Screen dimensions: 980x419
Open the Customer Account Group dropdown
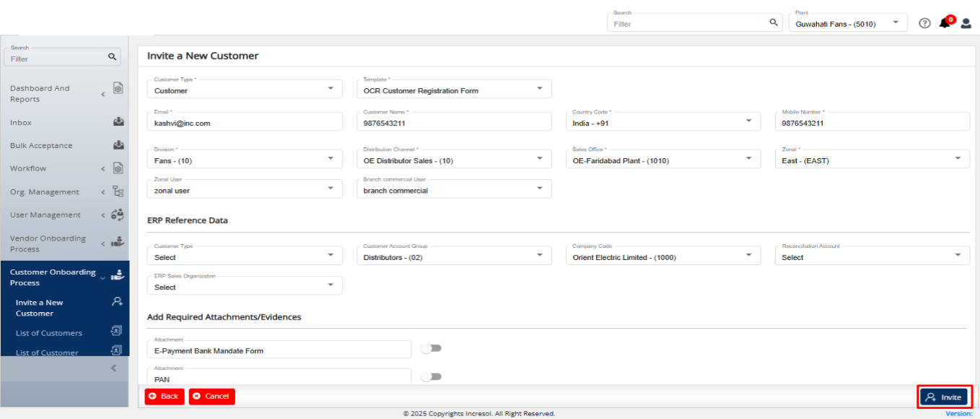454,256
